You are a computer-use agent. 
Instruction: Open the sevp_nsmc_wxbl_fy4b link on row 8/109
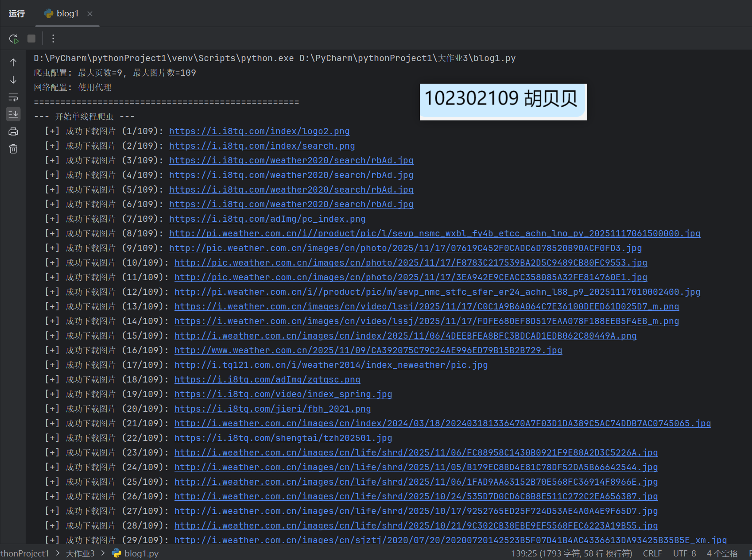(435, 234)
